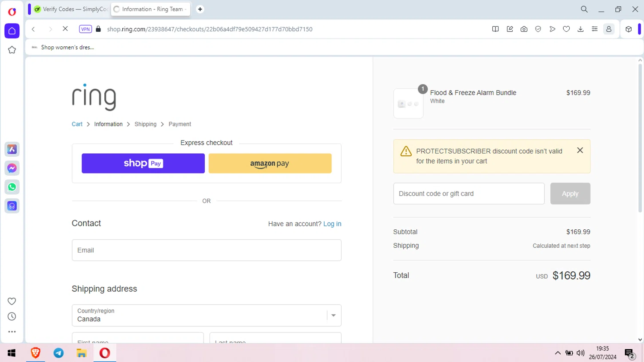View site security lock icon
644x362 pixels.
pos(98,29)
